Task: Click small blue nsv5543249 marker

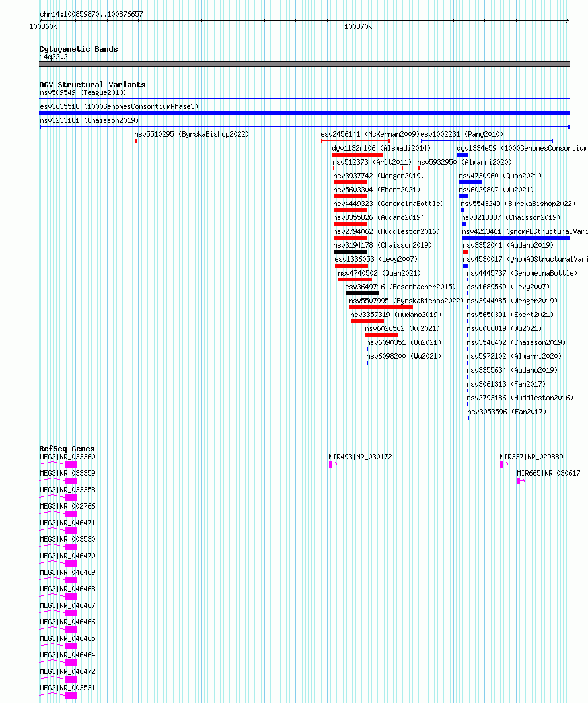Action: click(462, 210)
